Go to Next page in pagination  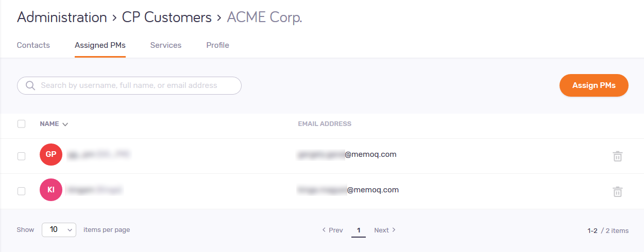[x=384, y=230]
